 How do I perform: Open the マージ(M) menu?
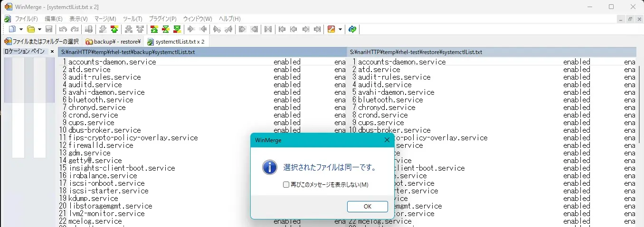click(105, 19)
